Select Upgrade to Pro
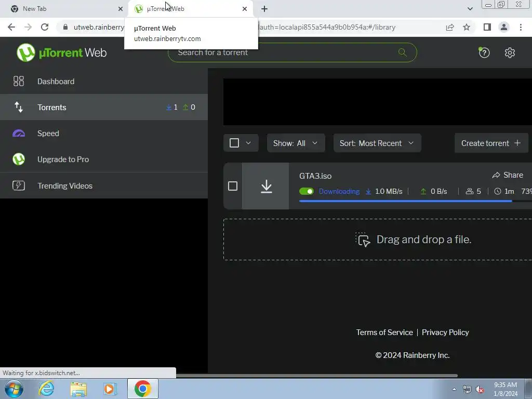This screenshot has width=532, height=399. pyautogui.click(x=104, y=159)
